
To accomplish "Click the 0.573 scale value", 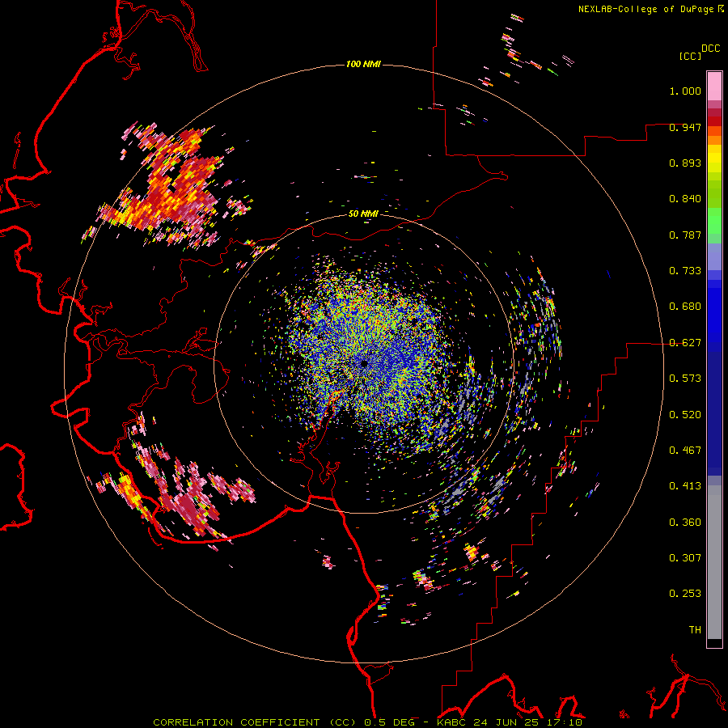I will [x=685, y=379].
